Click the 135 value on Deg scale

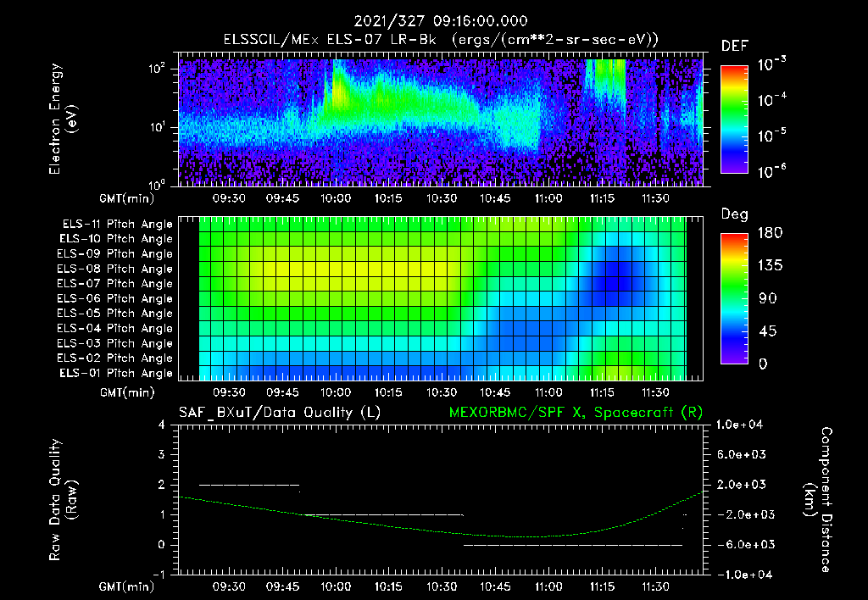[770, 266]
